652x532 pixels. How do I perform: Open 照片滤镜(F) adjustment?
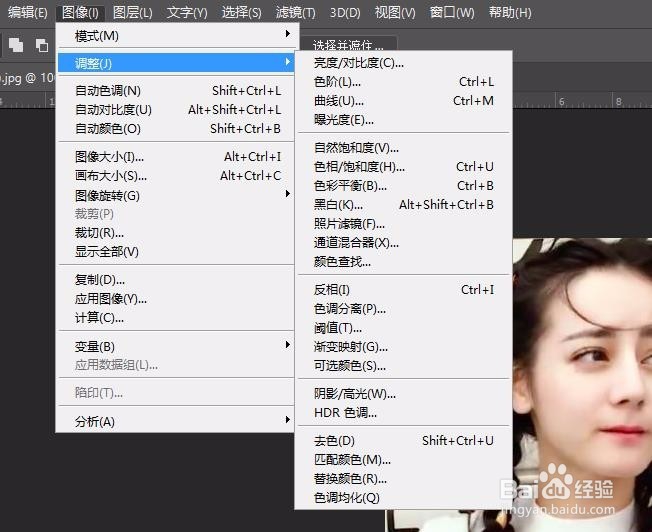403,224
